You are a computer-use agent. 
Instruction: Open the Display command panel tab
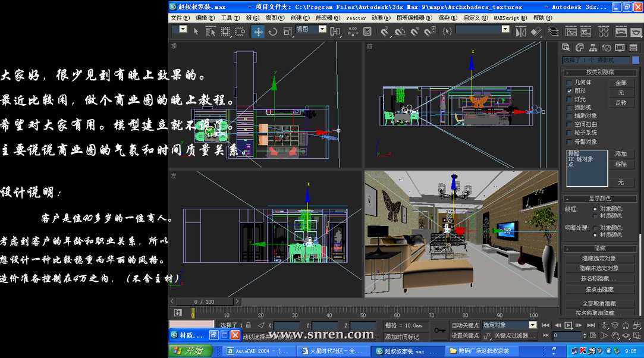(x=620, y=48)
